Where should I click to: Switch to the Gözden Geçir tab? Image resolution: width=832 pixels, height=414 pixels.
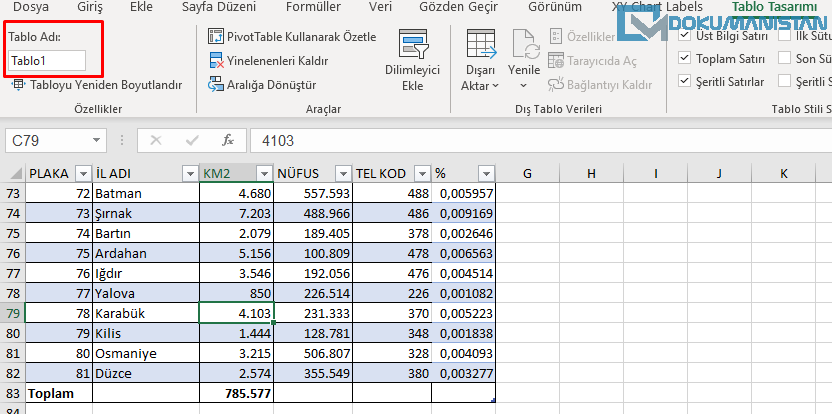[x=458, y=7]
